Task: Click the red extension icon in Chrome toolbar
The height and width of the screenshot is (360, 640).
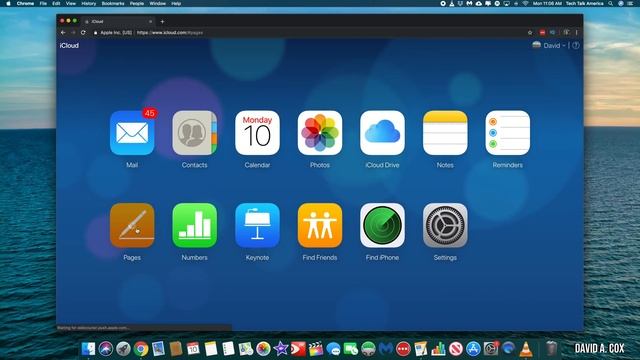Action: [x=542, y=33]
